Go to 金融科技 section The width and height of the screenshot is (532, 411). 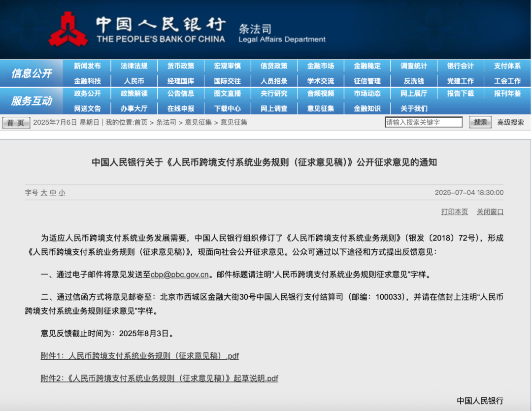click(x=88, y=81)
